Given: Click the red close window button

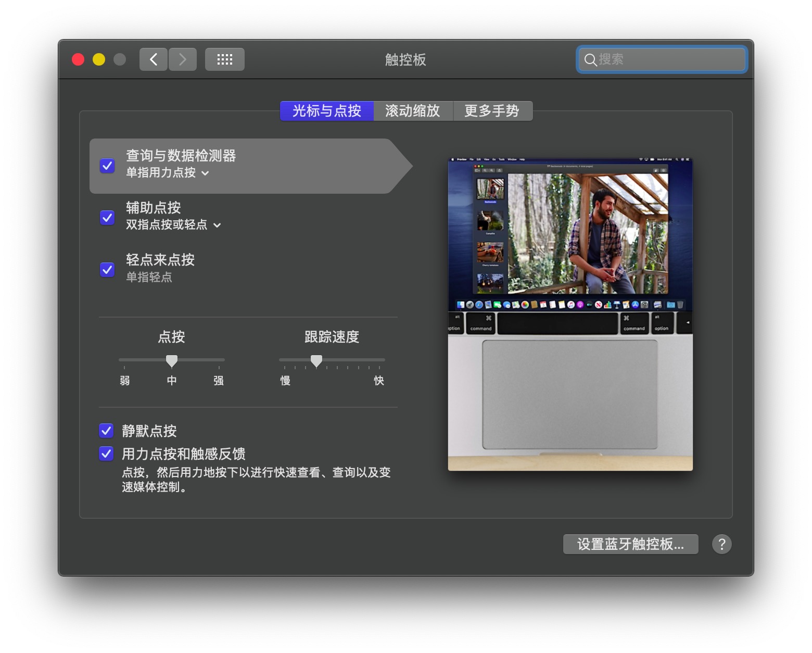Looking at the screenshot, I should pos(78,59).
